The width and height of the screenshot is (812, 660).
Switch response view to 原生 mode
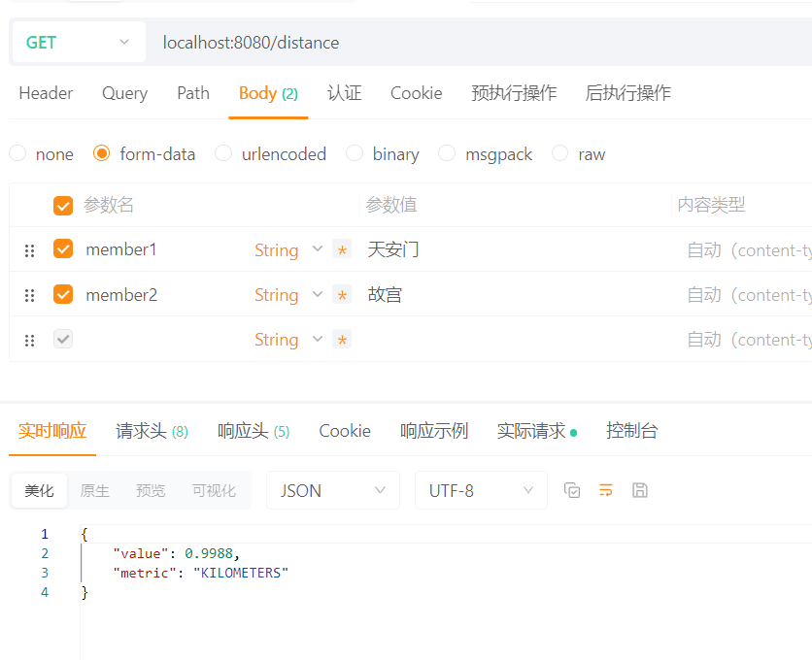[x=95, y=491]
